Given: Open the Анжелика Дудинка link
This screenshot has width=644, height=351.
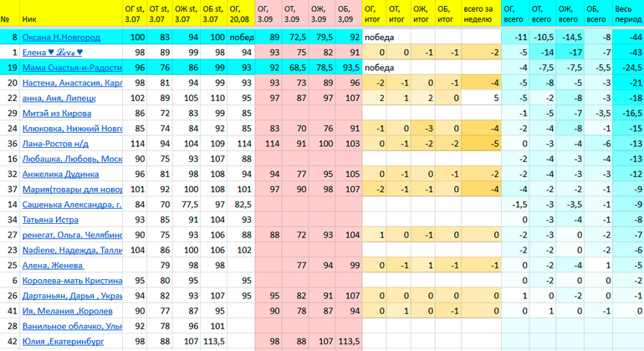Looking at the screenshot, I should (60, 173).
